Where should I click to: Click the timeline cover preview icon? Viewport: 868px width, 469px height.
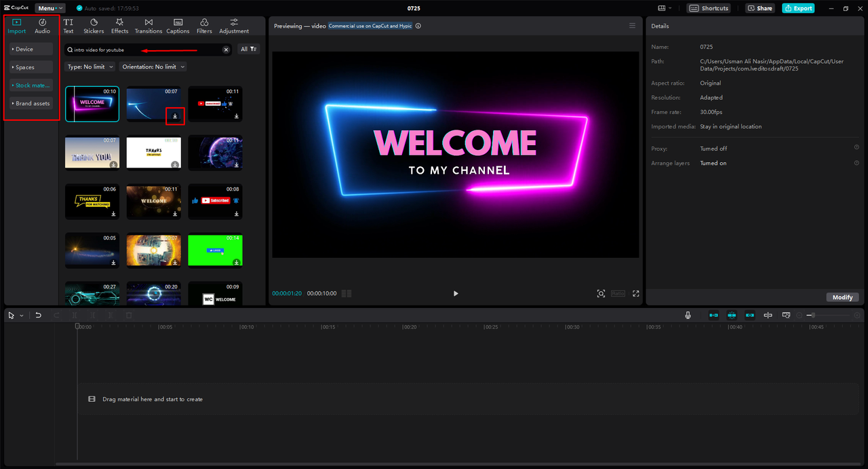pos(786,315)
